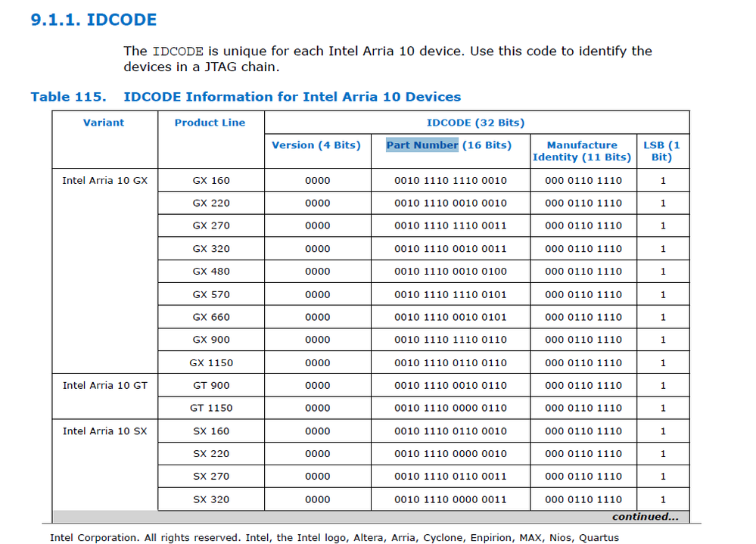Click the 'GX 480' product line cell
This screenshot has height=544, width=756.
pyautogui.click(x=211, y=272)
